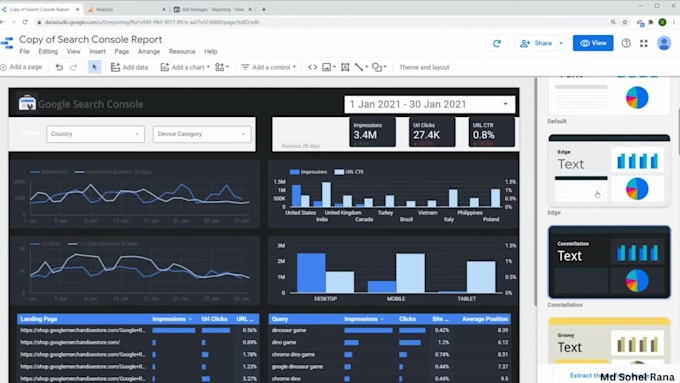Switch to the Ads Manager browser tab

click(x=212, y=9)
